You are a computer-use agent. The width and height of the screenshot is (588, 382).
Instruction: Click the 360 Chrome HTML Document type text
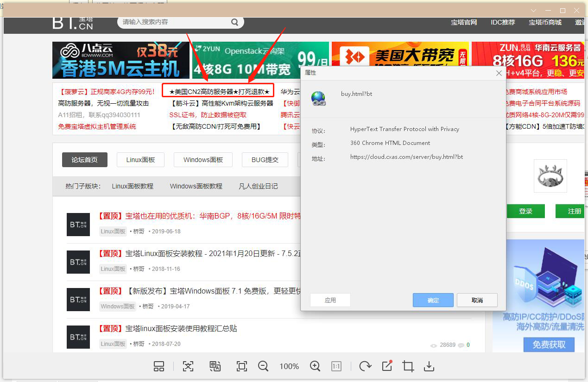390,143
